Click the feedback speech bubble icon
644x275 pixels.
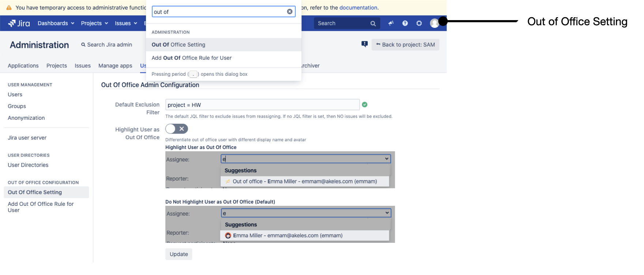364,44
